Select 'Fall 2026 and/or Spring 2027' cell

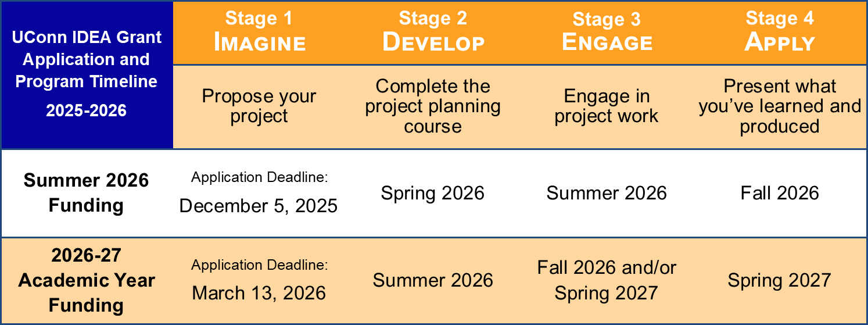[607, 280]
